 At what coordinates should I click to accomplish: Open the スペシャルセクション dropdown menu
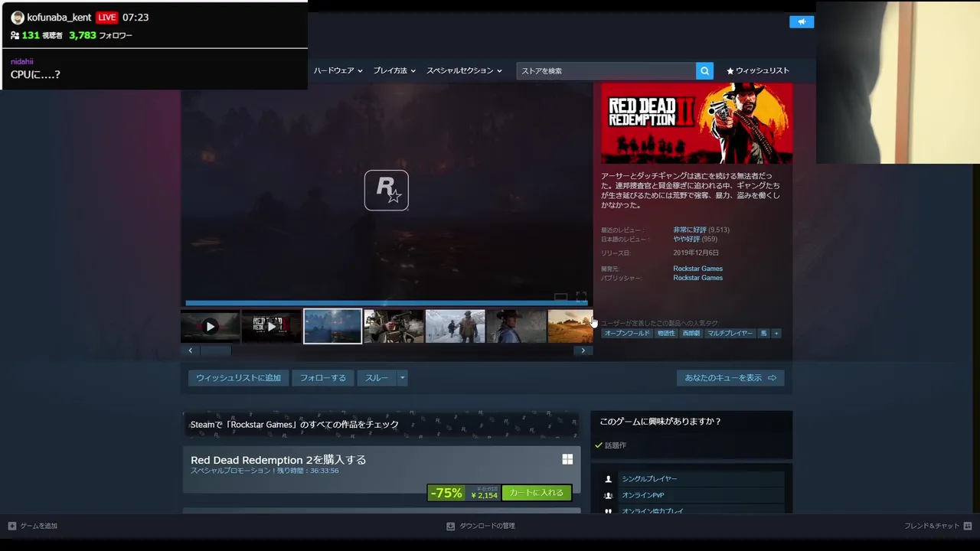click(x=464, y=70)
